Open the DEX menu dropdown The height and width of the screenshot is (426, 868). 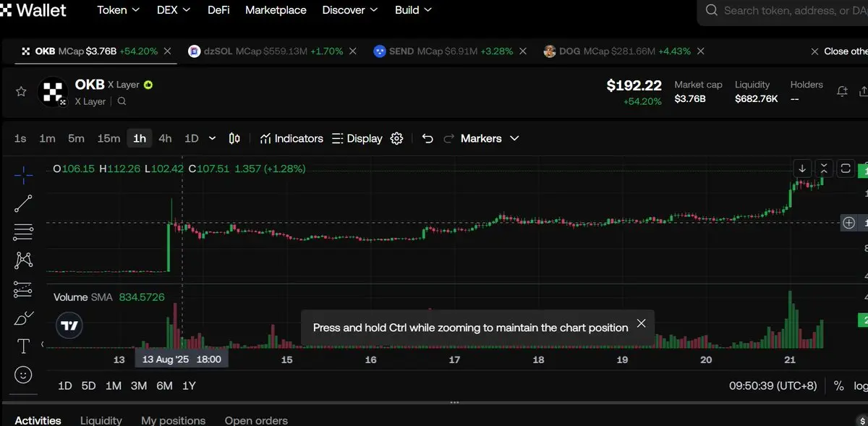(174, 10)
